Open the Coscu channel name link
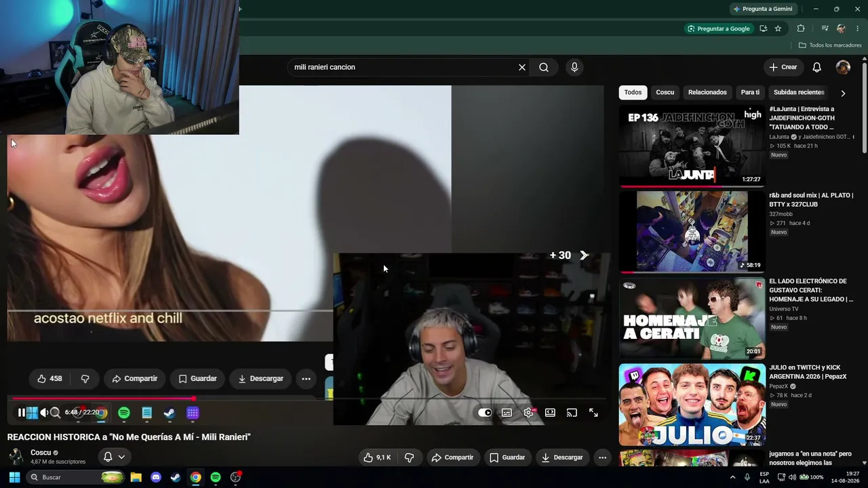 click(x=41, y=453)
